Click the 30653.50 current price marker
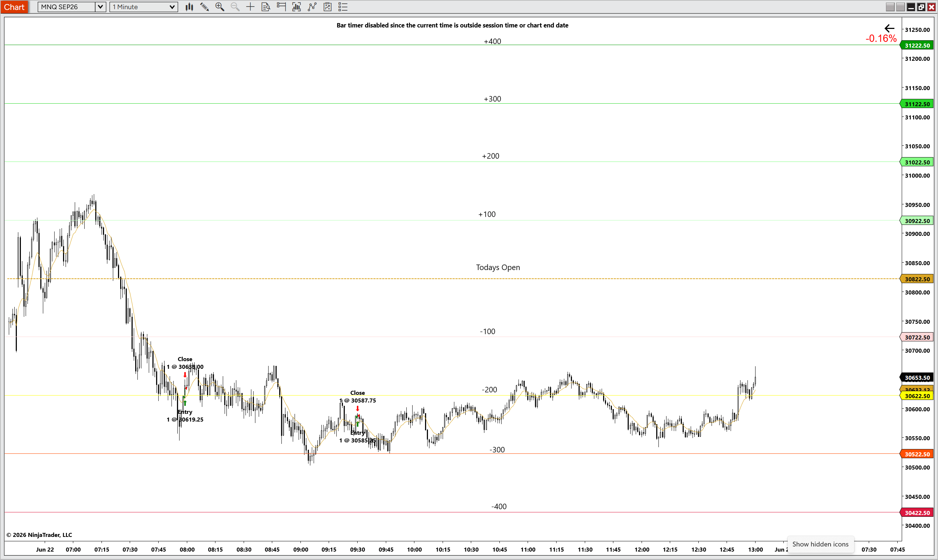The width and height of the screenshot is (938, 560). tap(917, 378)
